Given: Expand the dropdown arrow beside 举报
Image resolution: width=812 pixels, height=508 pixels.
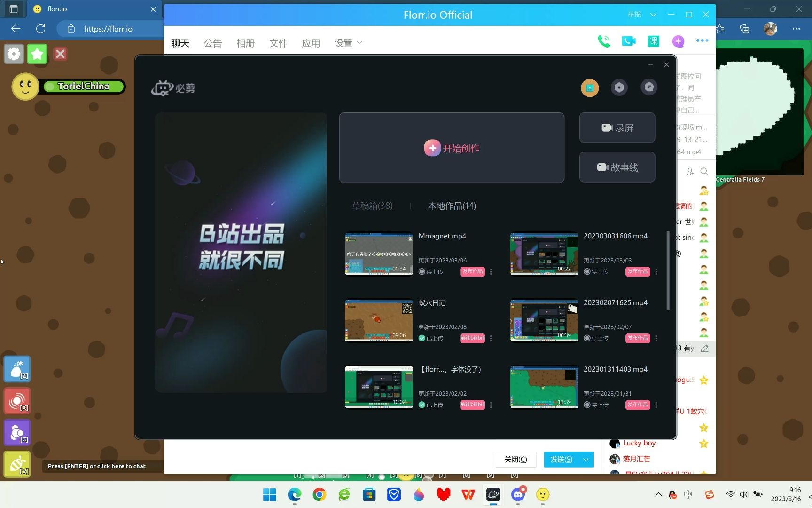Looking at the screenshot, I should (x=653, y=15).
